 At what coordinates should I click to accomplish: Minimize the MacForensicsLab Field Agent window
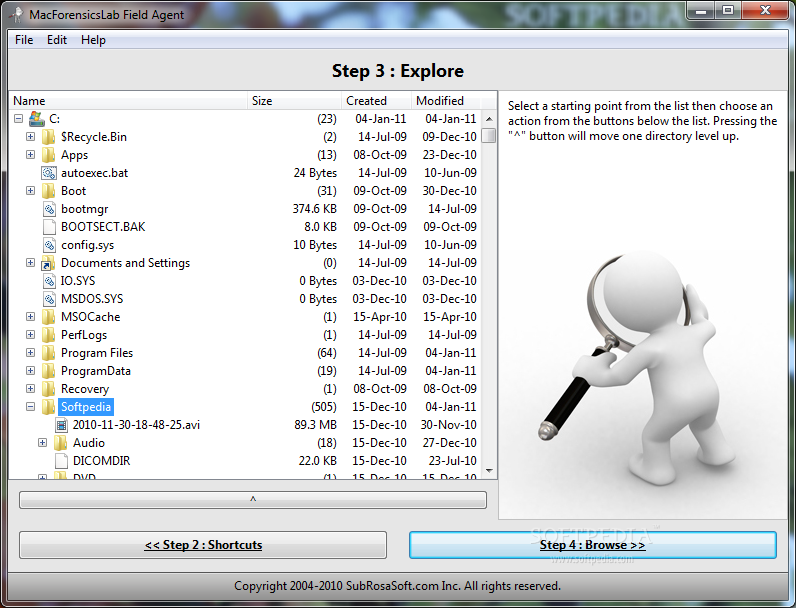coord(702,10)
